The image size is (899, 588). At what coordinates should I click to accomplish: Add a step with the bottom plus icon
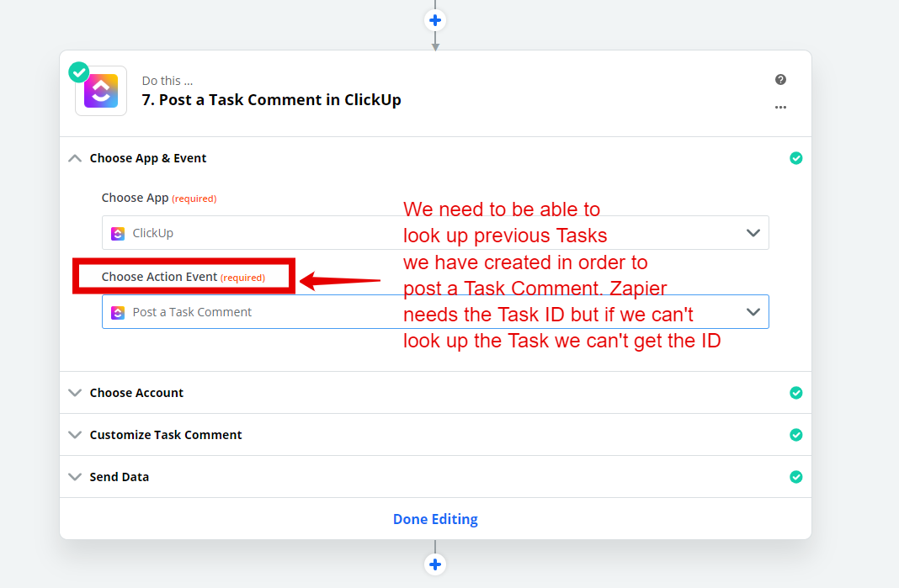coord(435,564)
